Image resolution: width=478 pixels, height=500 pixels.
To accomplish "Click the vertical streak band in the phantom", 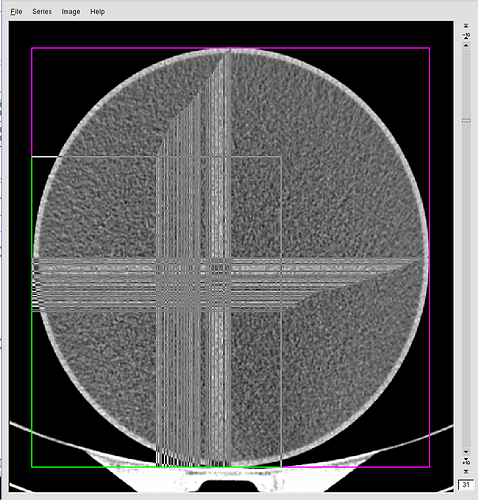I will [x=193, y=260].
